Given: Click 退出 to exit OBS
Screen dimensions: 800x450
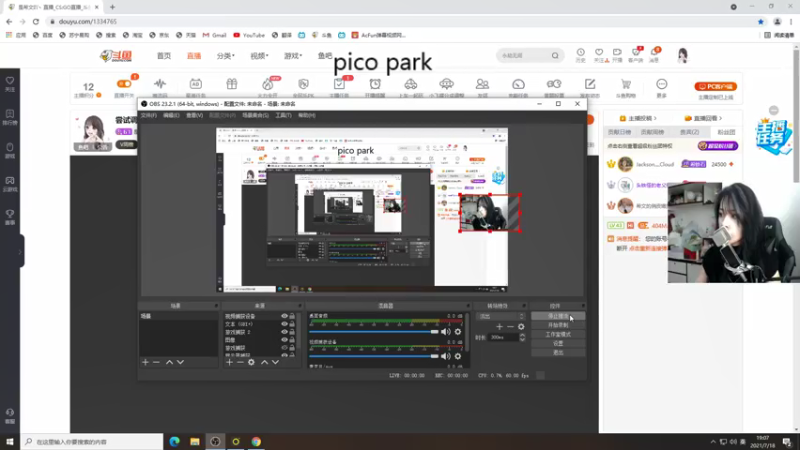Looking at the screenshot, I should click(x=558, y=353).
